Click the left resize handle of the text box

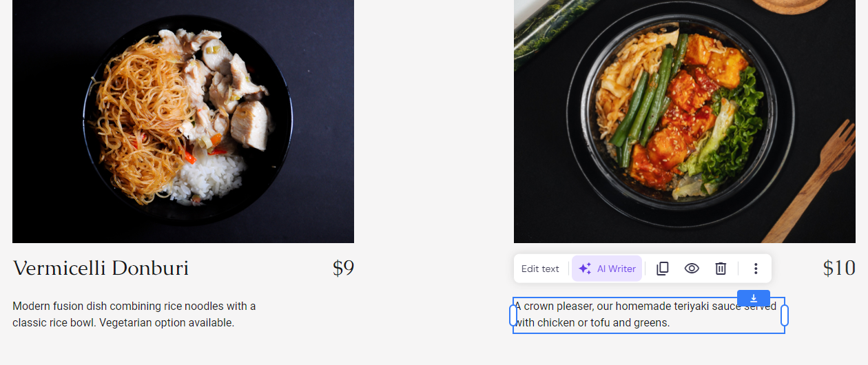(513, 315)
